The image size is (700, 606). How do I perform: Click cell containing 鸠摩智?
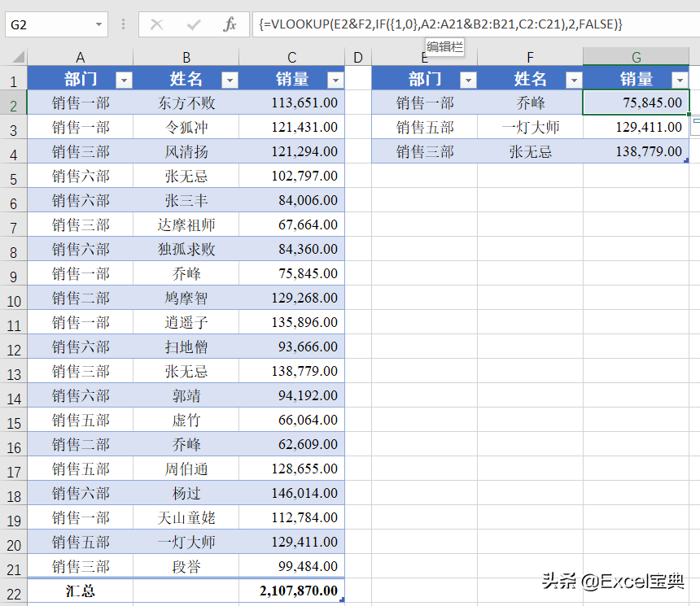coord(186,298)
